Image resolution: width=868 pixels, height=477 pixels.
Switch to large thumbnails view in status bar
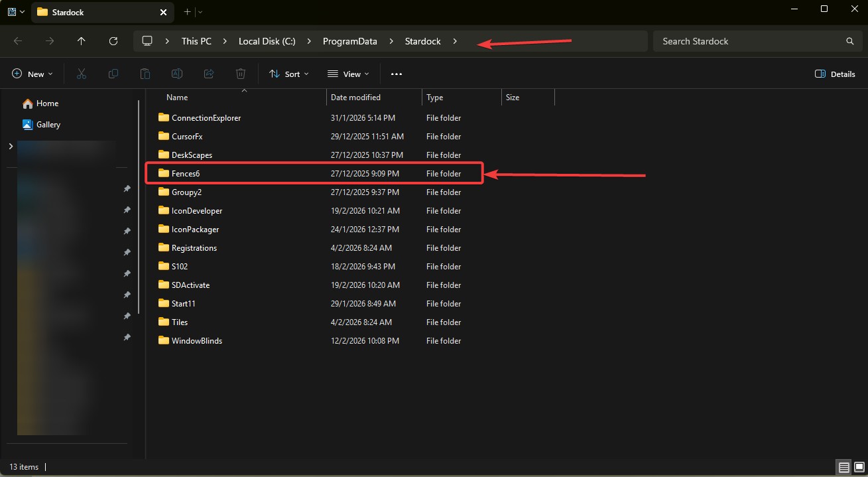pos(859,468)
